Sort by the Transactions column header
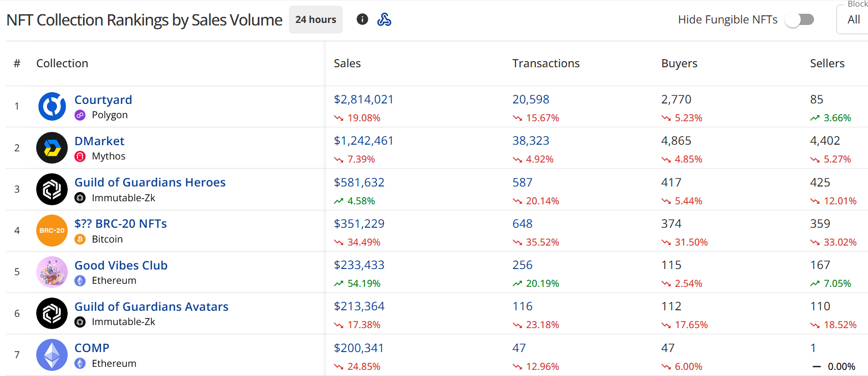The width and height of the screenshot is (868, 376). (546, 63)
